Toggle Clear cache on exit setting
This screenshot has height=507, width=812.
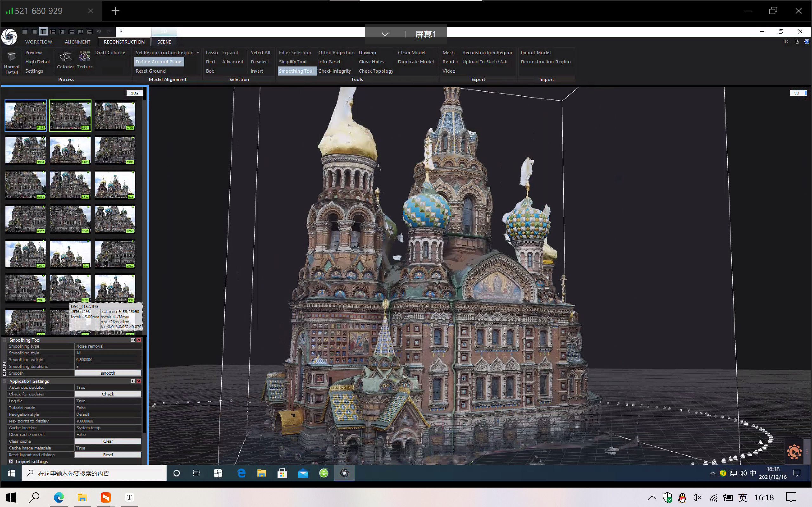(x=108, y=434)
